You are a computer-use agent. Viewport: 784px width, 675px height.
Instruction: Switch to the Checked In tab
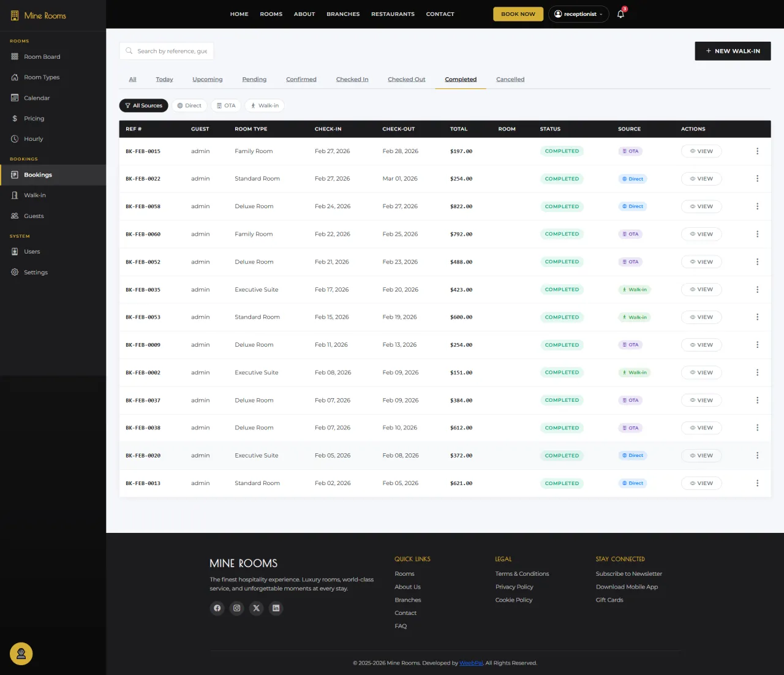tap(352, 79)
